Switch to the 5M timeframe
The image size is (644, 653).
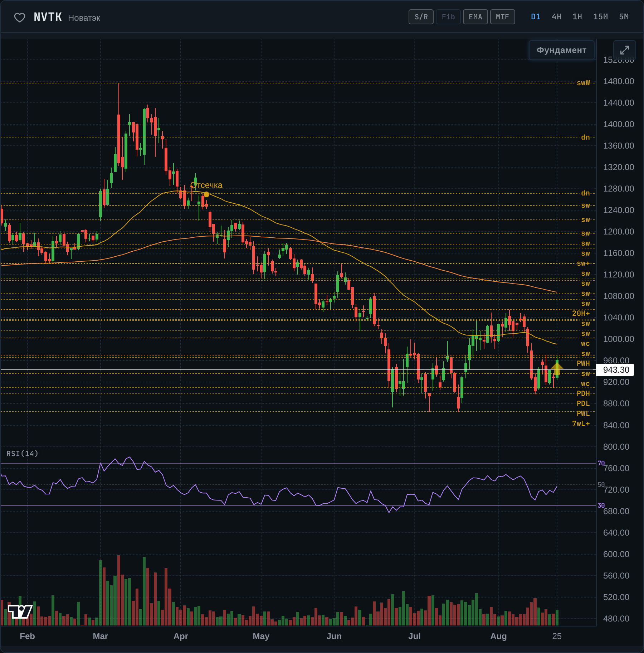(x=624, y=17)
